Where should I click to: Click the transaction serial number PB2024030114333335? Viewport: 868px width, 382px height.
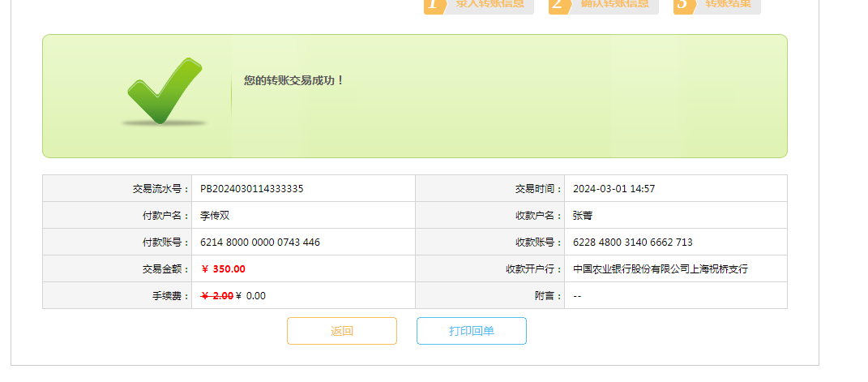[252, 189]
